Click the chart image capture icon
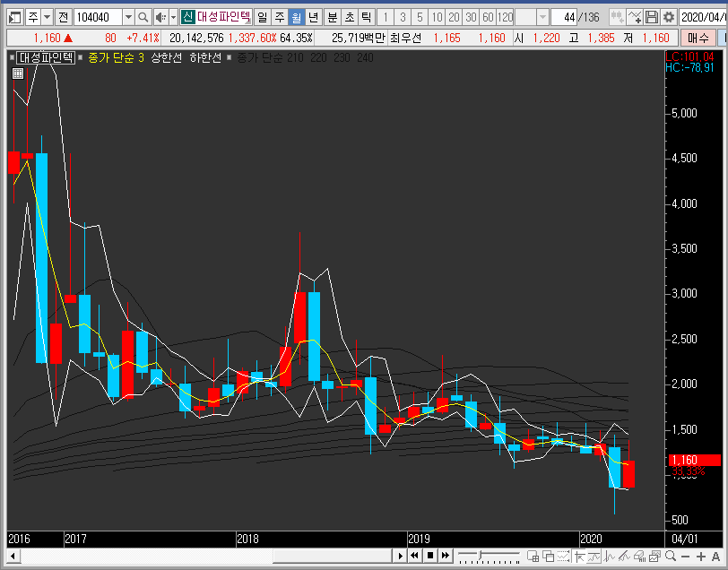The height and width of the screenshot is (570, 728). [654, 556]
